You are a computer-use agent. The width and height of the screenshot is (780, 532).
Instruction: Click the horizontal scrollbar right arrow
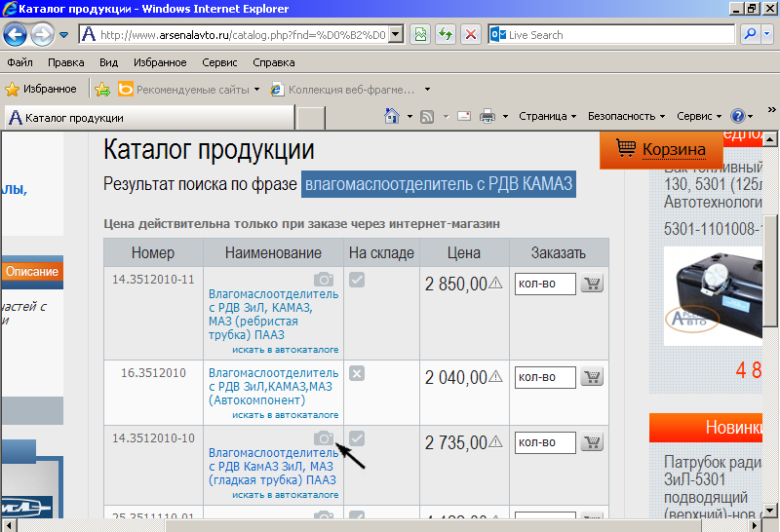pos(755,525)
